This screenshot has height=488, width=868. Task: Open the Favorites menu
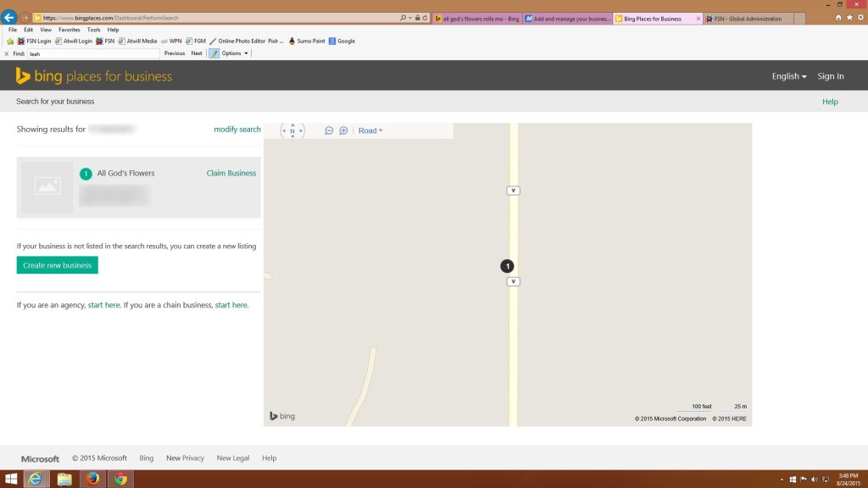pos(70,30)
